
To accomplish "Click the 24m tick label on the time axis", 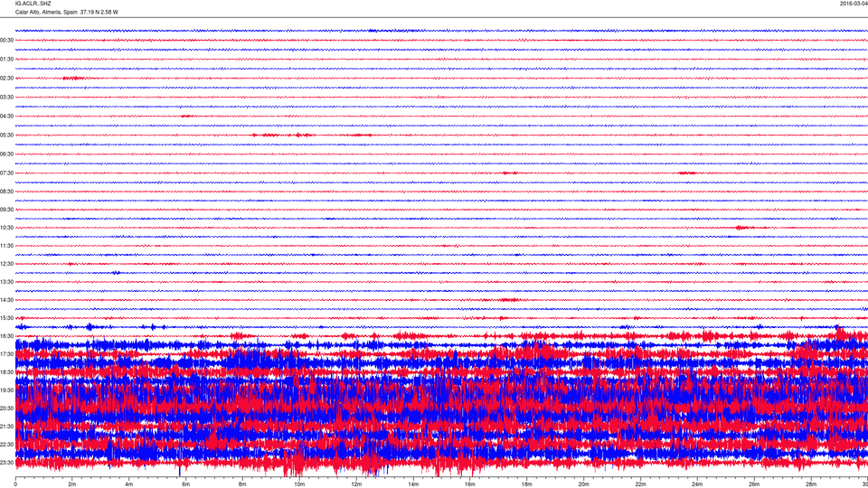I will coord(697,484).
